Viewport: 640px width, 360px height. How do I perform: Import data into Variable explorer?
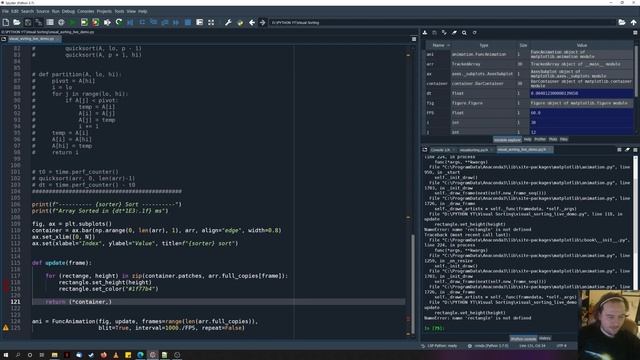point(425,33)
